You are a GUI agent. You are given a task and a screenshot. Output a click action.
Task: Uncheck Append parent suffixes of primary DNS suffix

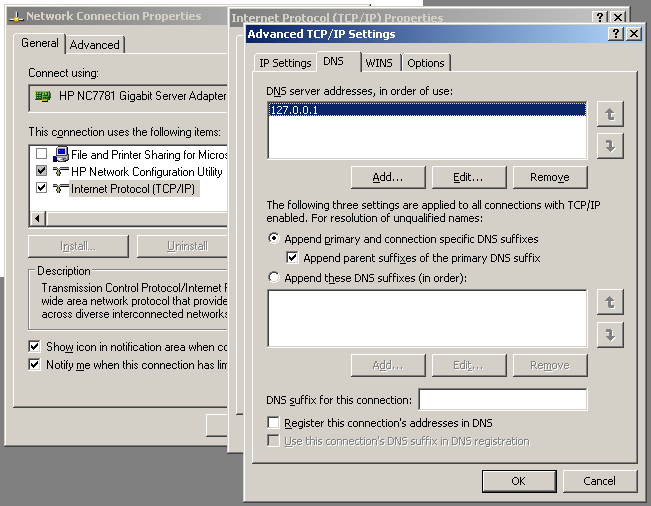point(293,258)
